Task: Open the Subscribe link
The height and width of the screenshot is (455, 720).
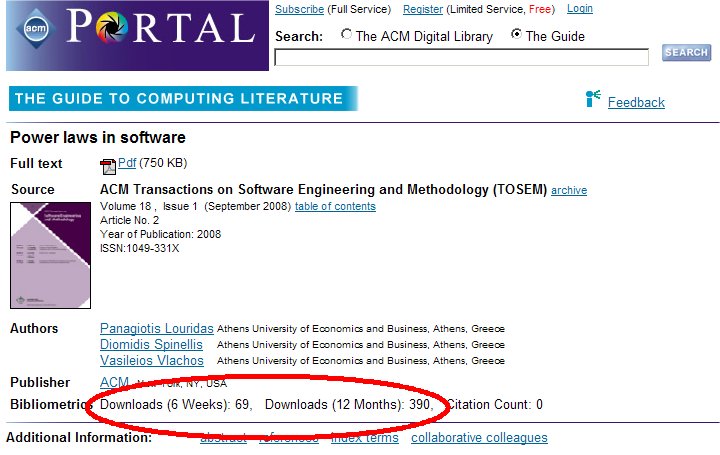Action: click(x=299, y=9)
